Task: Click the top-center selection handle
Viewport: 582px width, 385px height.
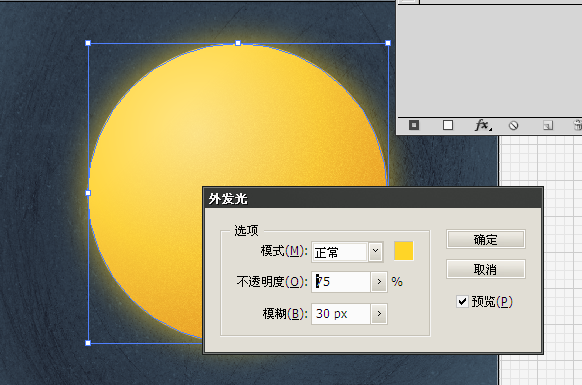Action: click(238, 43)
